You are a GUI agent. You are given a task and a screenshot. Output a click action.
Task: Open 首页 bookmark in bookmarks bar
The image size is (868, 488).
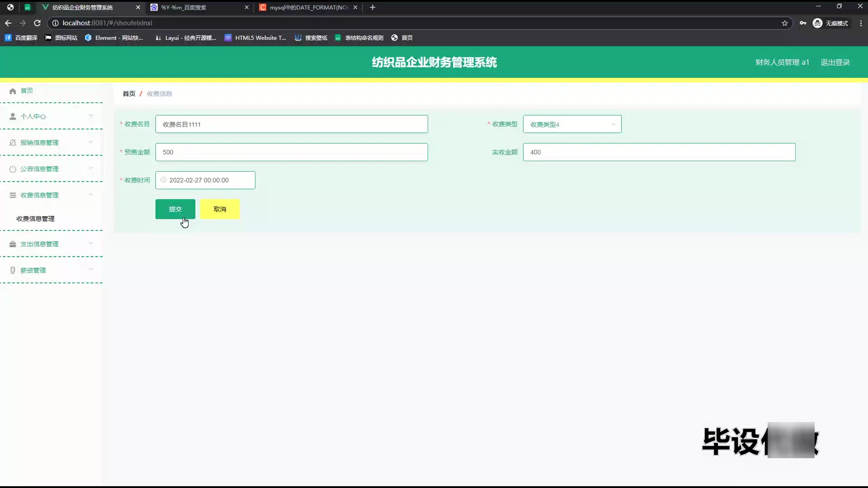coord(402,38)
